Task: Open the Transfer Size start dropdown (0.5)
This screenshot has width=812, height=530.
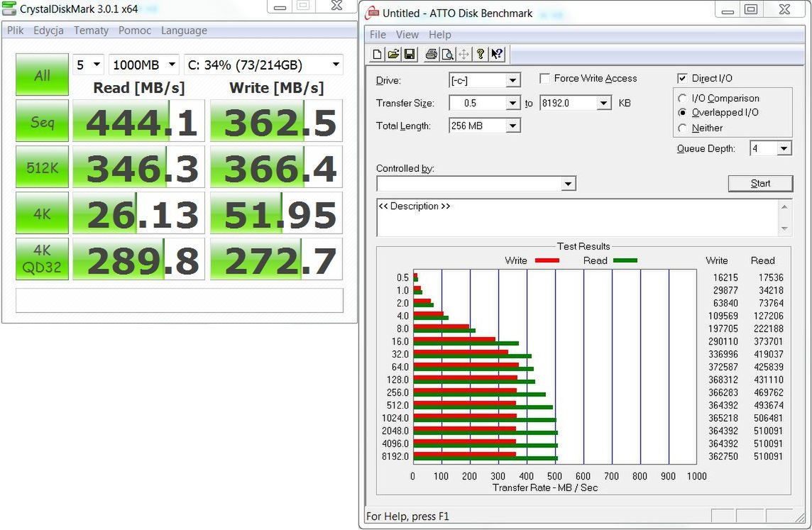Action: pyautogui.click(x=512, y=103)
